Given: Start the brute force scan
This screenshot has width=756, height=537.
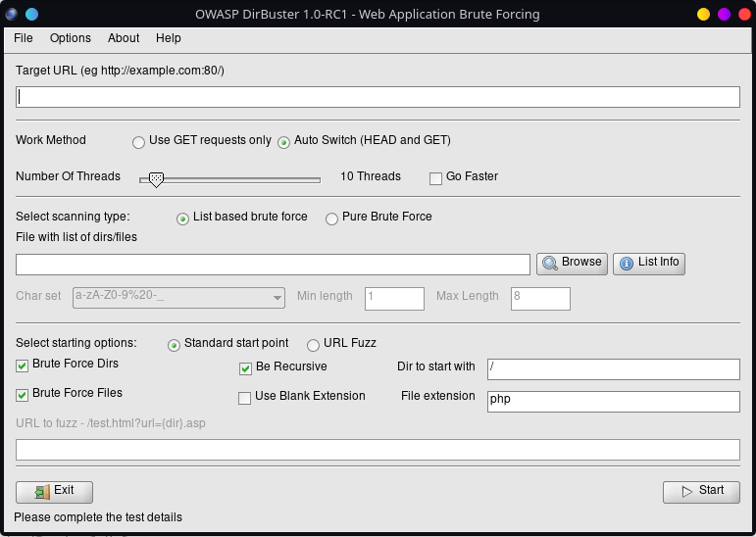Looking at the screenshot, I should click(x=701, y=491).
